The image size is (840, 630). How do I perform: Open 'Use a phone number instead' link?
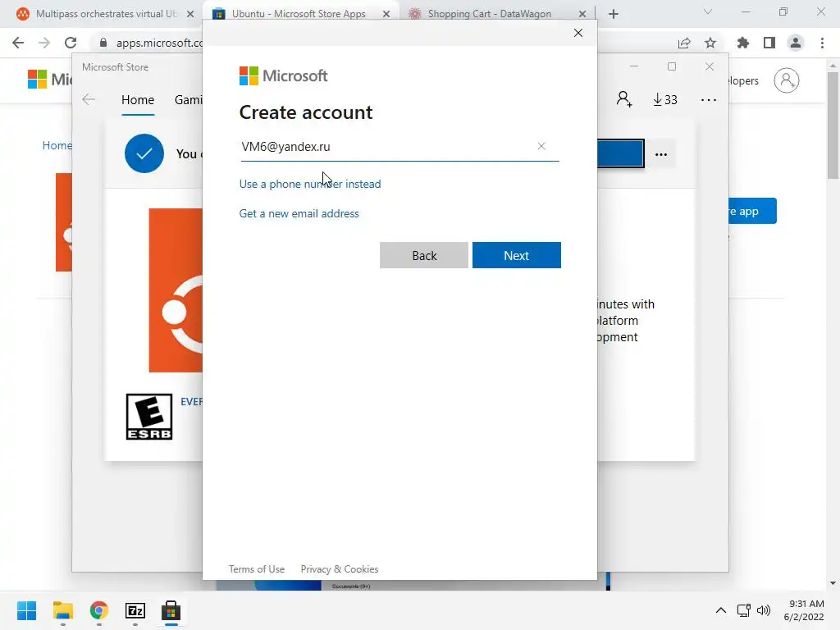[x=310, y=184]
